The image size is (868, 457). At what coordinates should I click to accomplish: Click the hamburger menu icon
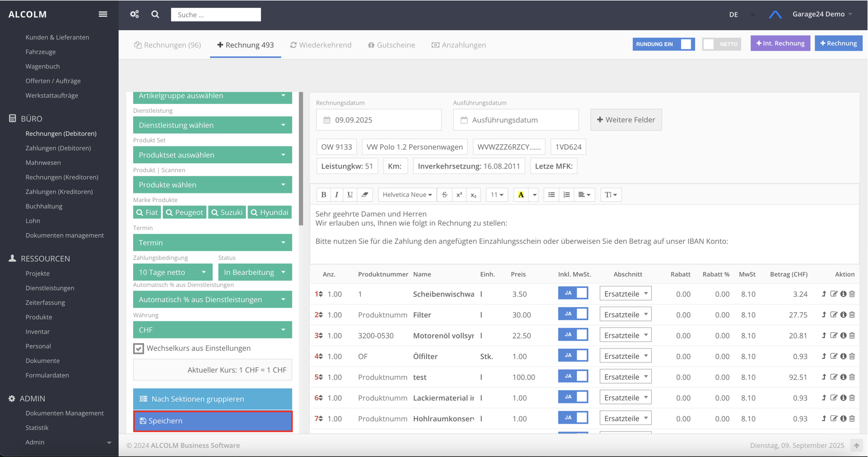coord(103,14)
